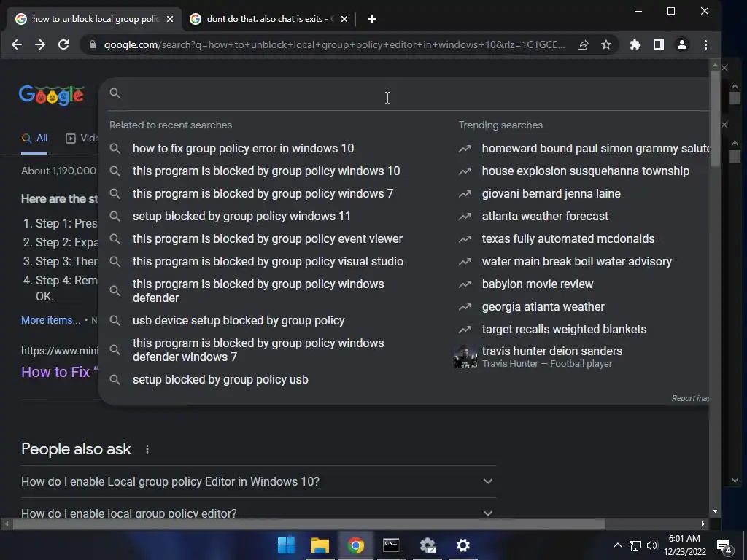This screenshot has height=560, width=747.
Task: Click the Travis Hunter thumbnail photo
Action: point(465,357)
